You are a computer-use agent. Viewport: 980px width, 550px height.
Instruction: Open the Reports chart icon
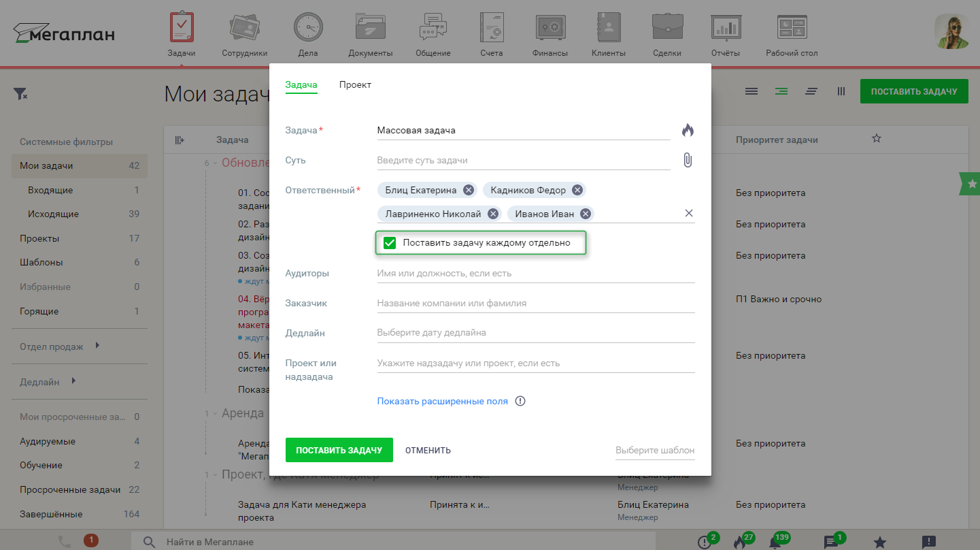726,28
